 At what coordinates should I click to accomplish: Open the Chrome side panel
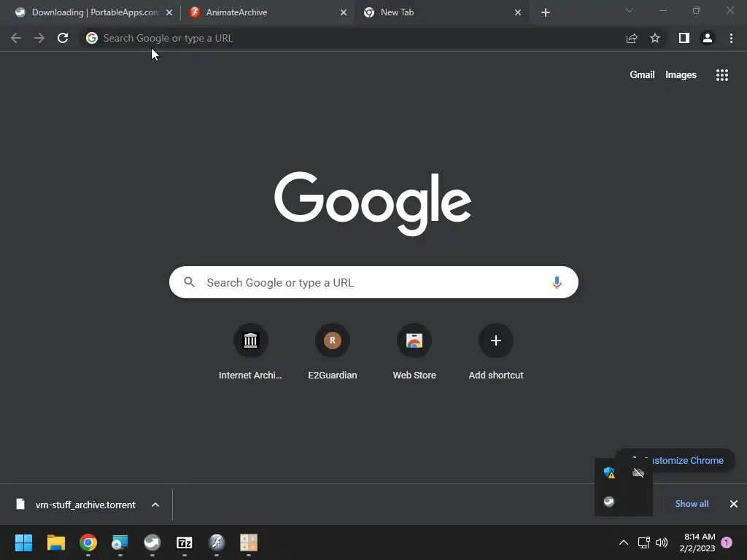(x=684, y=38)
